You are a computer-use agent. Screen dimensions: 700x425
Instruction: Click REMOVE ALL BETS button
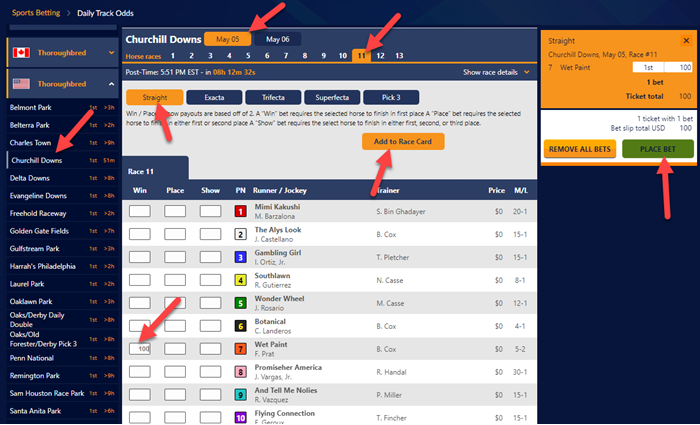(579, 149)
